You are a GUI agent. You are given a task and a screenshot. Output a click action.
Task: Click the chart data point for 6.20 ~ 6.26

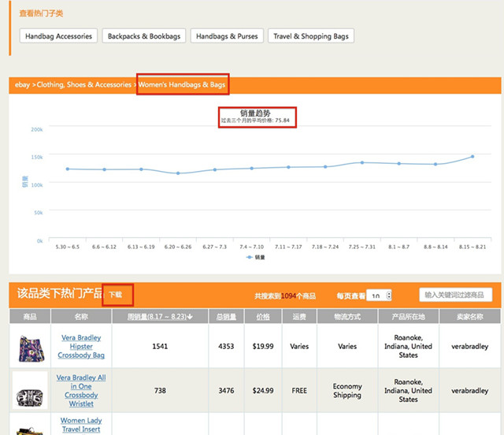(x=178, y=173)
